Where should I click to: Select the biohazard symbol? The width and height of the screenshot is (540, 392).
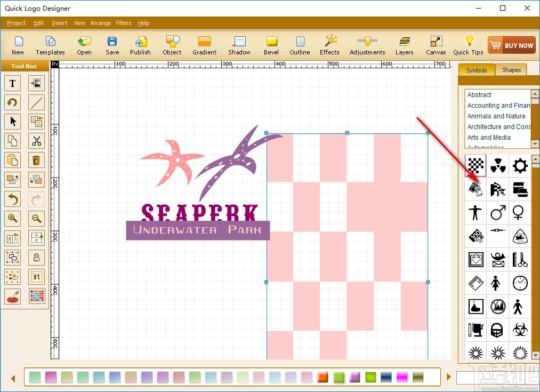click(520, 330)
